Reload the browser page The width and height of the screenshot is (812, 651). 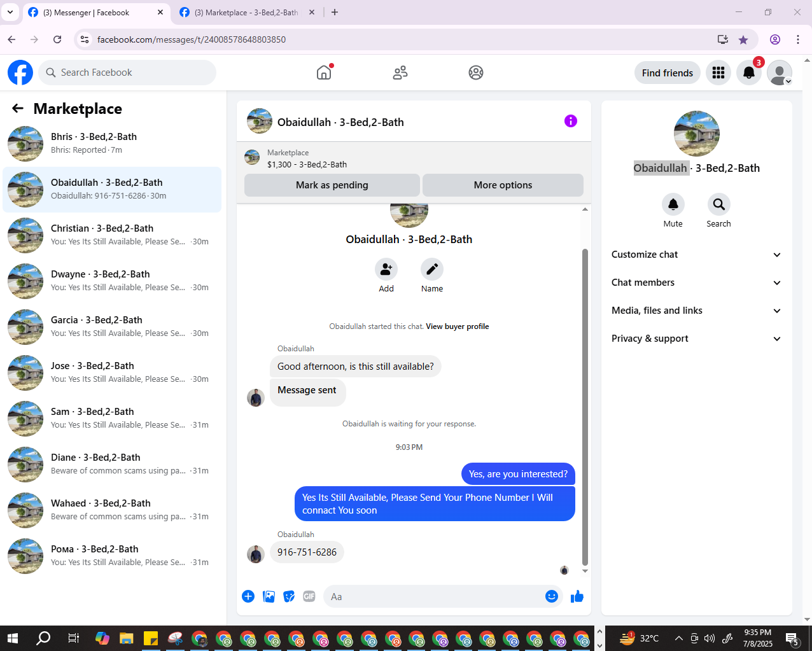click(x=57, y=39)
